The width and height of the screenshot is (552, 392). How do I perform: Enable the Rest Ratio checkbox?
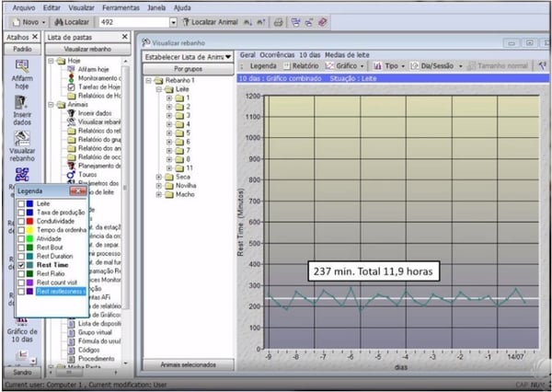[21, 273]
